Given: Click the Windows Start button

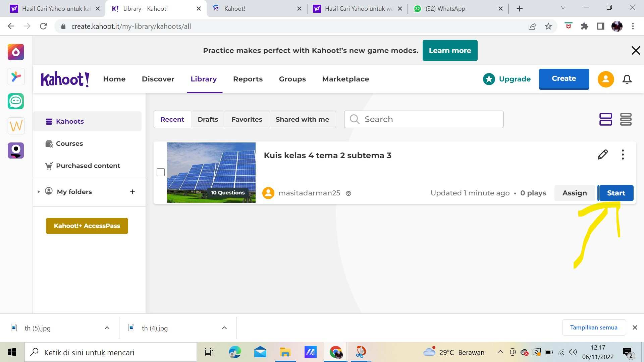Looking at the screenshot, I should [x=12, y=352].
